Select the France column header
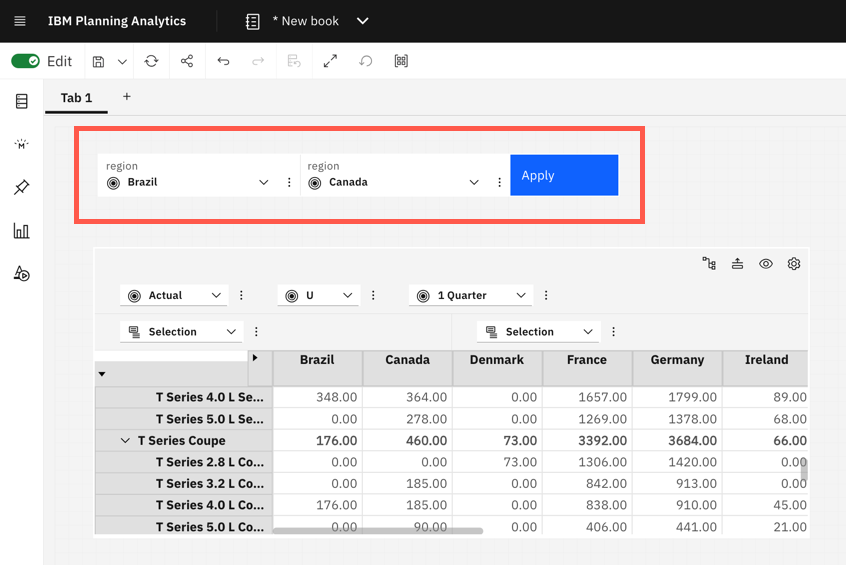The height and width of the screenshot is (565, 846). [588, 369]
